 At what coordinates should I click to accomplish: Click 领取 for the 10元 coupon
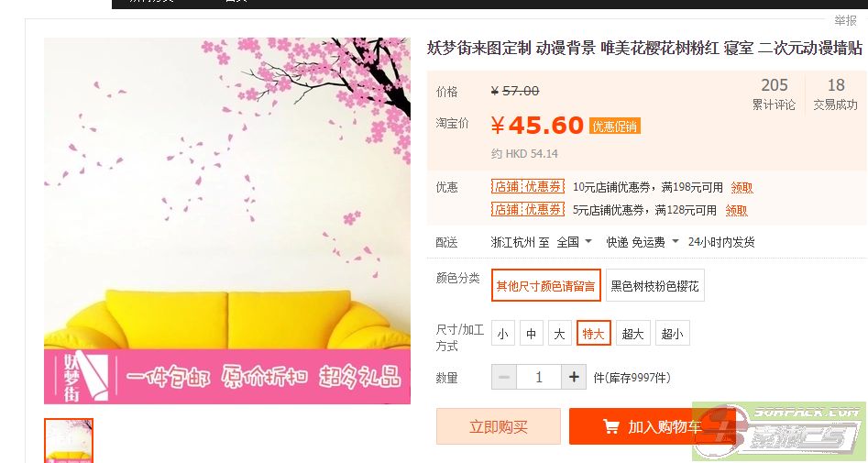[742, 188]
